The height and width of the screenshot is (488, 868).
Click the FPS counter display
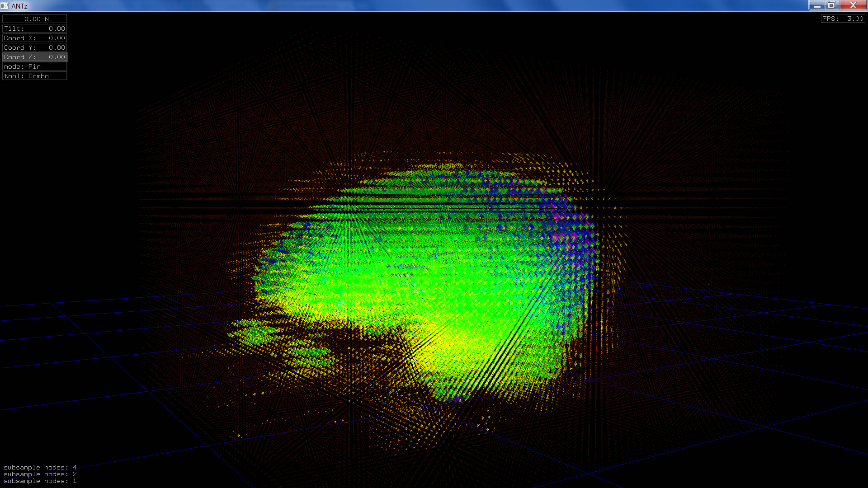pos(843,19)
